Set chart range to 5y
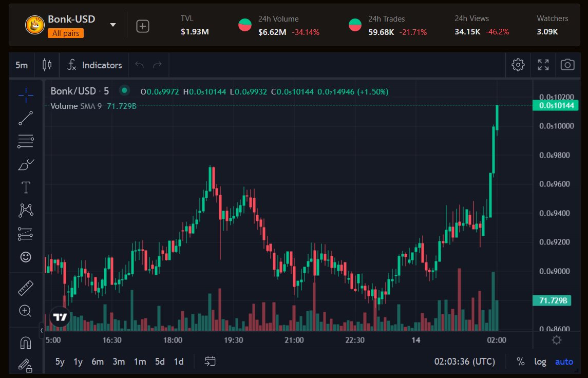This screenshot has height=378, width=588. [60, 362]
